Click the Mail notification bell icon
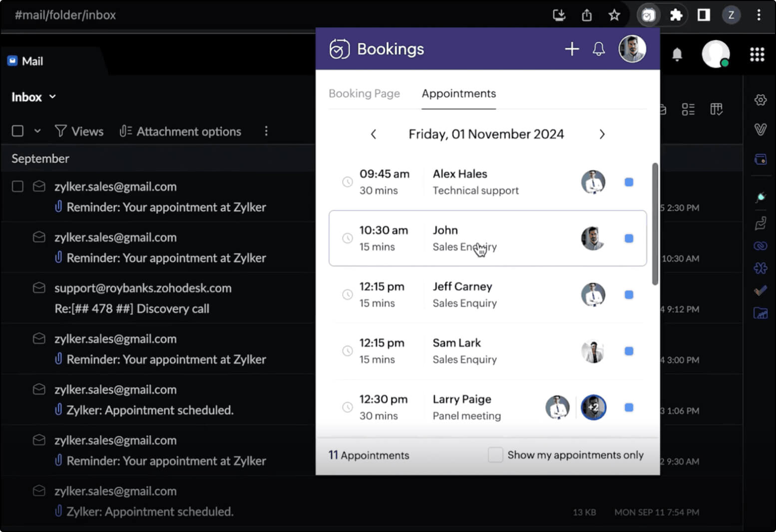The image size is (776, 532). (x=677, y=54)
